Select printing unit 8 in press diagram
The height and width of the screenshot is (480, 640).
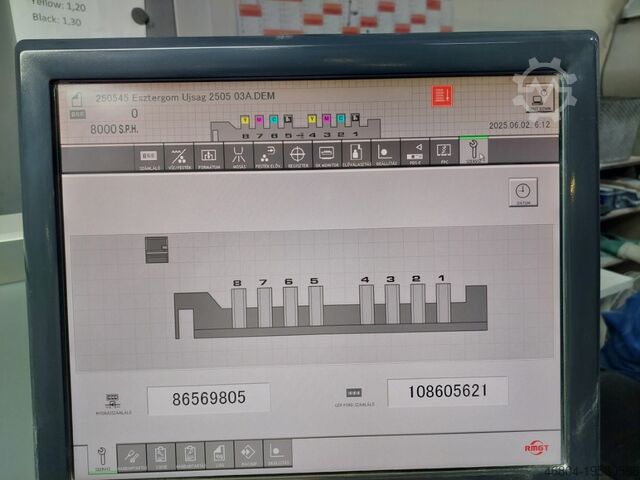[238, 306]
